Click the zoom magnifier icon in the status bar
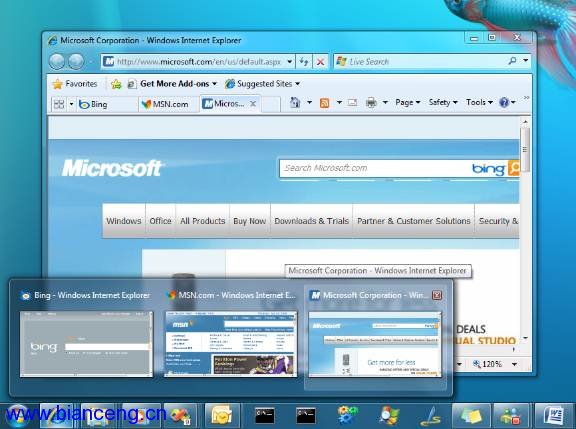576x429 pixels. tap(476, 364)
